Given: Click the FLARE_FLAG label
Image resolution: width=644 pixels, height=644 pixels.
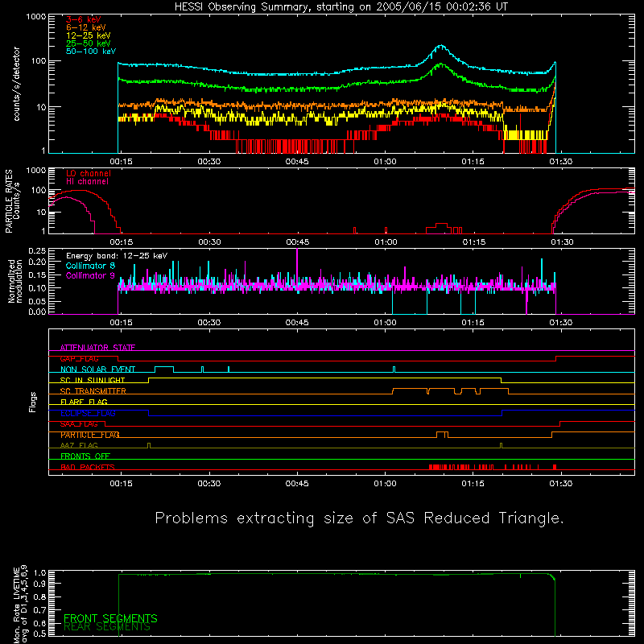Looking at the screenshot, I should [84, 402].
